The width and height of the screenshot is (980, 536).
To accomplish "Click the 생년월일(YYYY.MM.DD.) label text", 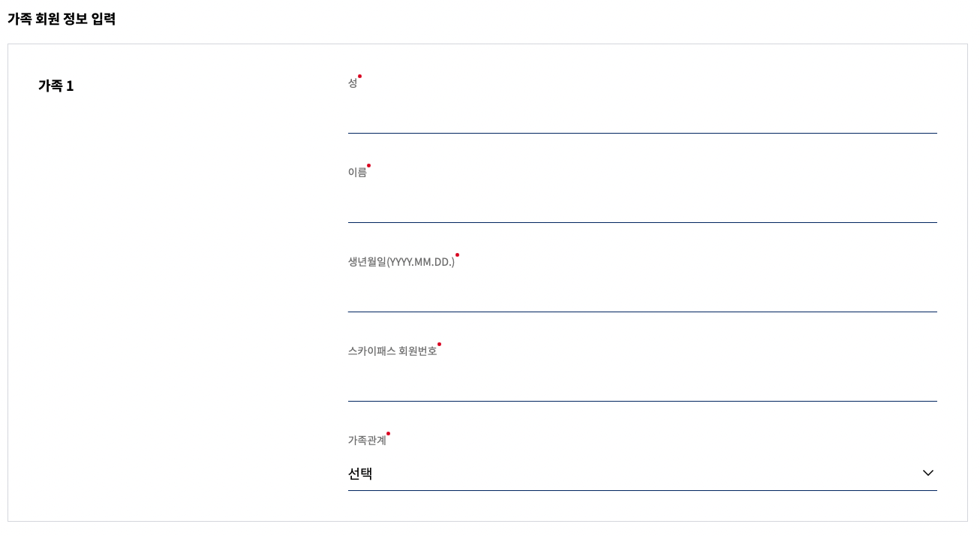I will coord(401,260).
